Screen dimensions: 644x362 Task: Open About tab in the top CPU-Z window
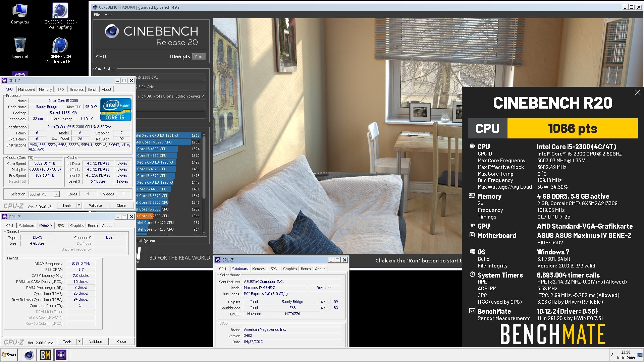point(107,89)
